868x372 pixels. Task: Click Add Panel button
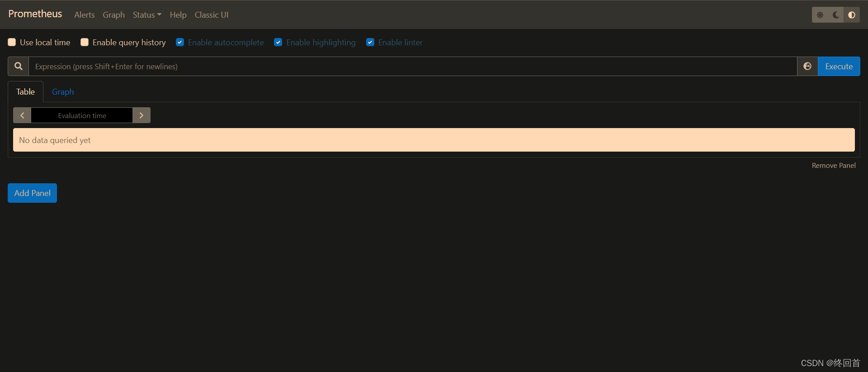pos(32,193)
